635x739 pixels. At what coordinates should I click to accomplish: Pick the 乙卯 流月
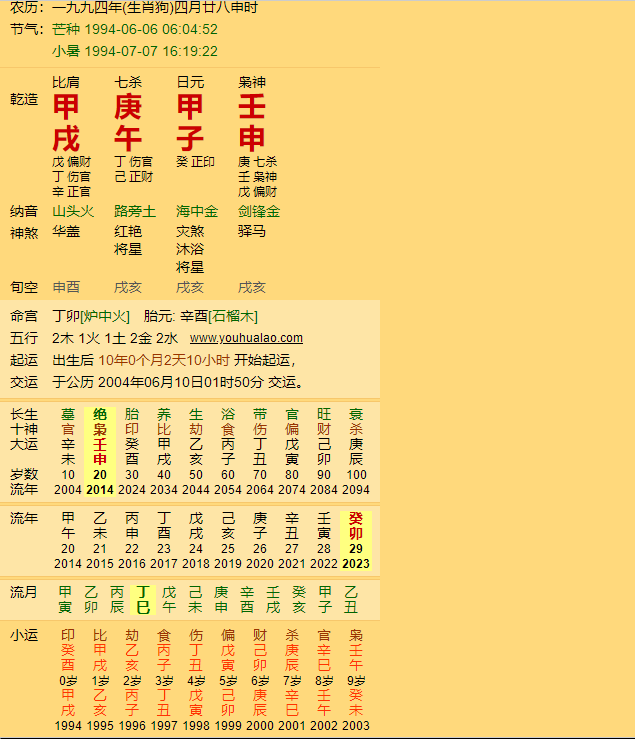pyautogui.click(x=91, y=599)
